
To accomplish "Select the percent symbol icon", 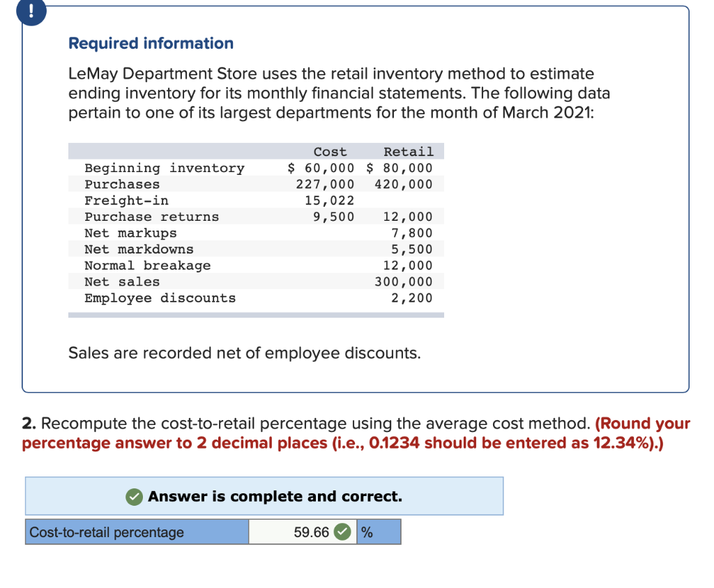I will pos(367,532).
